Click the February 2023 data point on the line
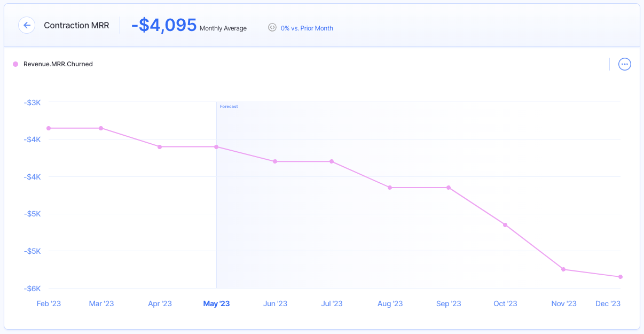This screenshot has width=644, height=334. tap(49, 128)
